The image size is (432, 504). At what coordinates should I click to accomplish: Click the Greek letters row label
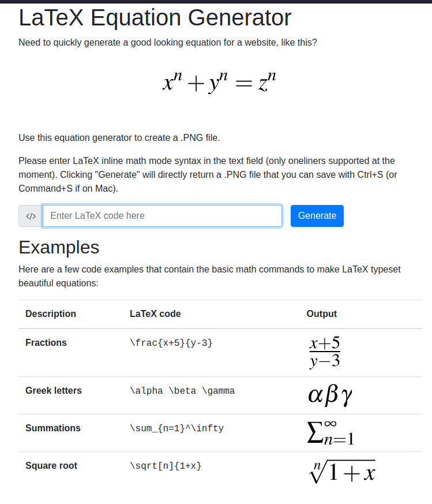[x=54, y=391]
